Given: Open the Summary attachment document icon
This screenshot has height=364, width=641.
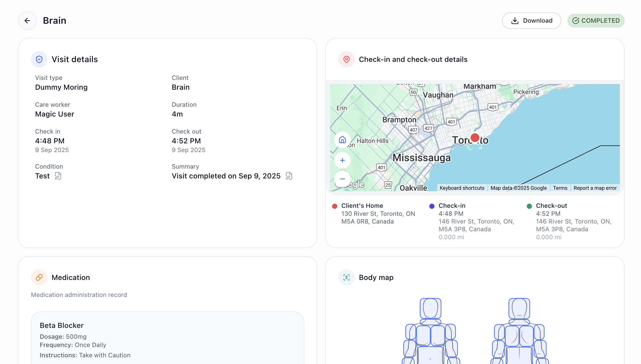Looking at the screenshot, I should coord(289,176).
